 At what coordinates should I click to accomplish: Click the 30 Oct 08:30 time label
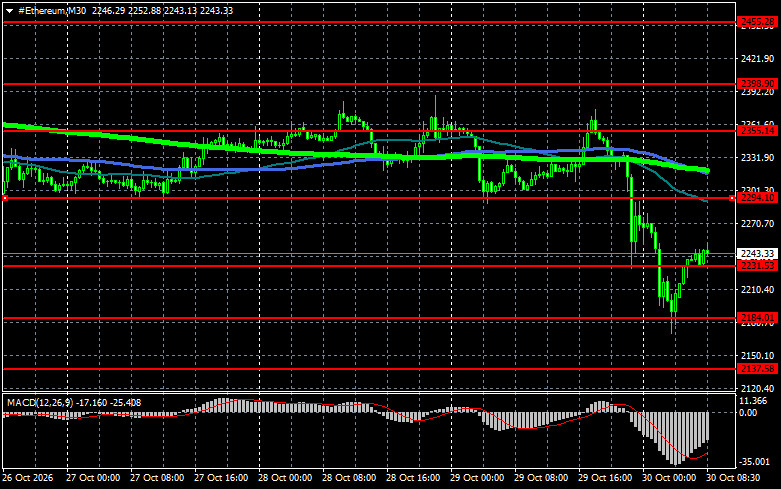click(x=733, y=478)
